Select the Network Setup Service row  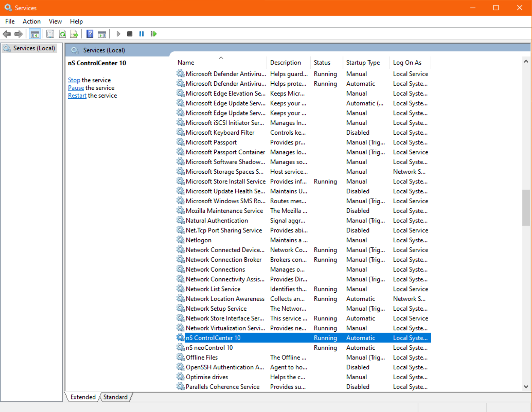[x=303, y=309]
